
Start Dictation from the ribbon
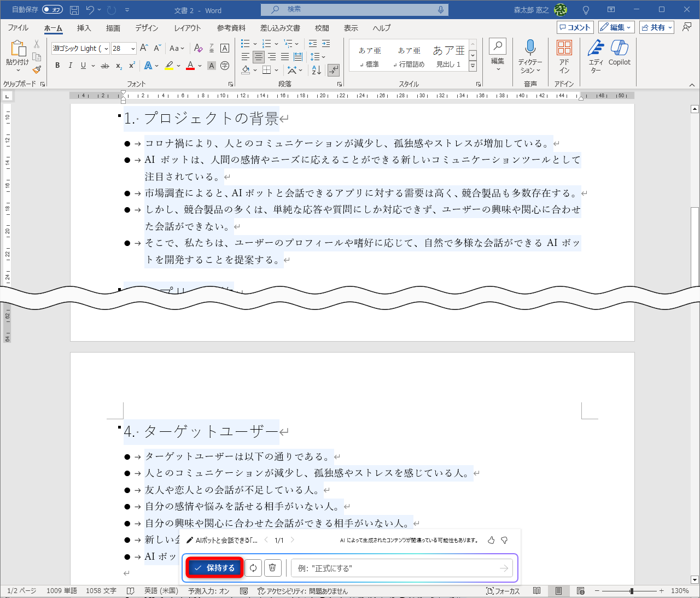(x=530, y=55)
